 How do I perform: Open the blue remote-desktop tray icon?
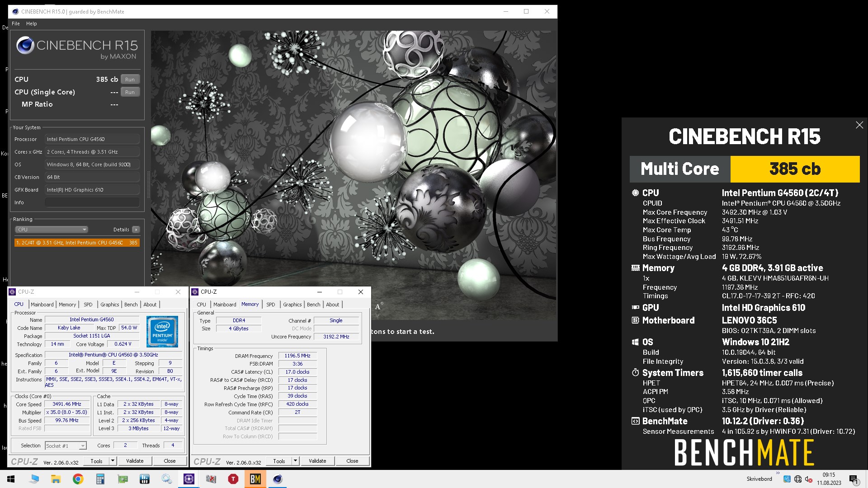tap(787, 479)
